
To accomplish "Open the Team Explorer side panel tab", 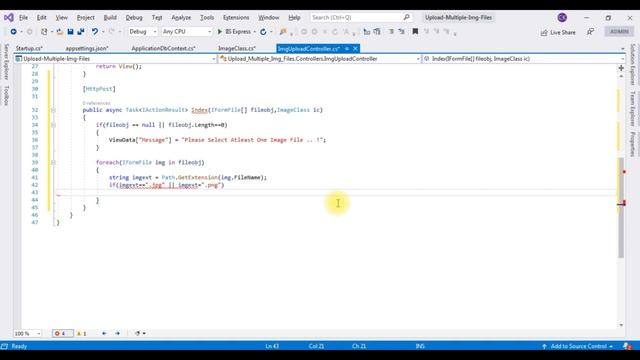I will [x=633, y=109].
